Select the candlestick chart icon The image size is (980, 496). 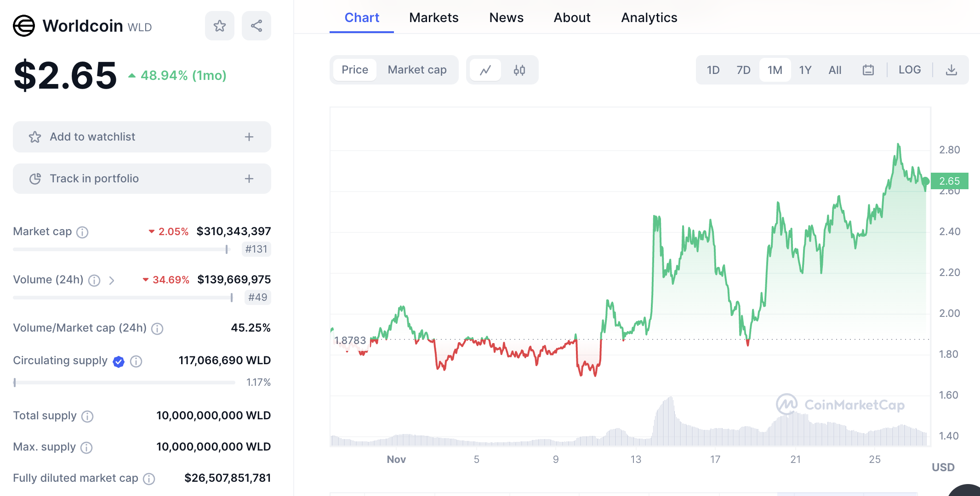point(520,70)
